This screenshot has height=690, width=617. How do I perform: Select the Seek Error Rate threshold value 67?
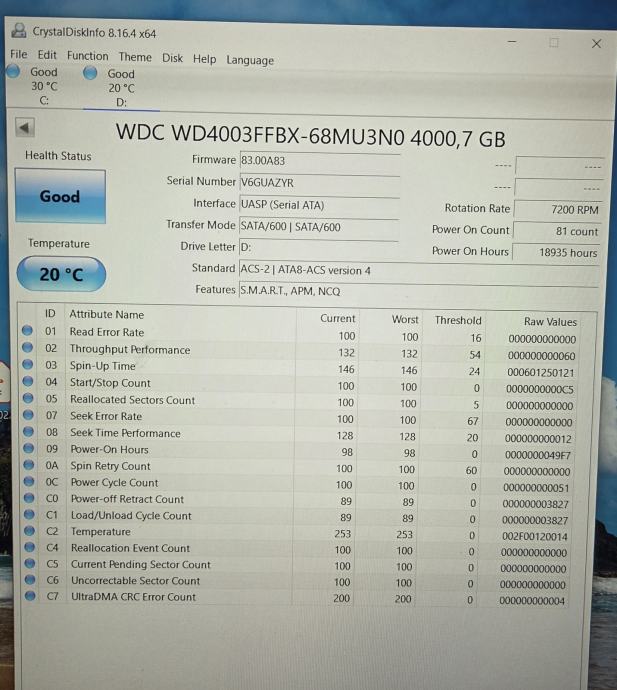(473, 421)
